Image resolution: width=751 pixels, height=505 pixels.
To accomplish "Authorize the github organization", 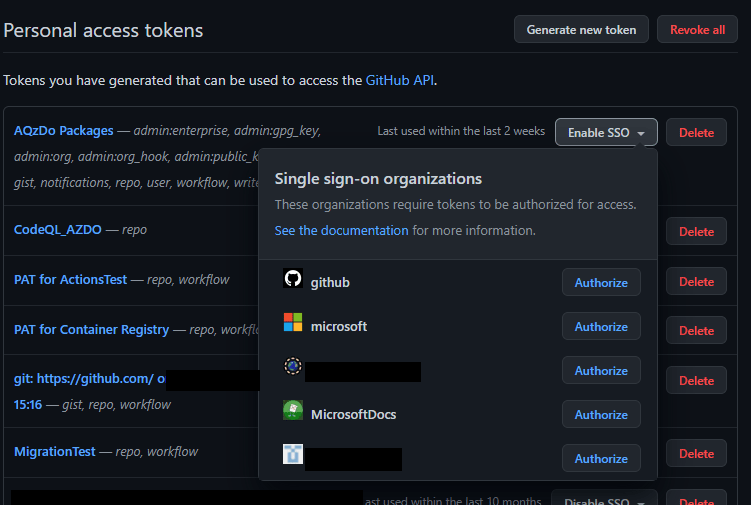I will point(601,283).
